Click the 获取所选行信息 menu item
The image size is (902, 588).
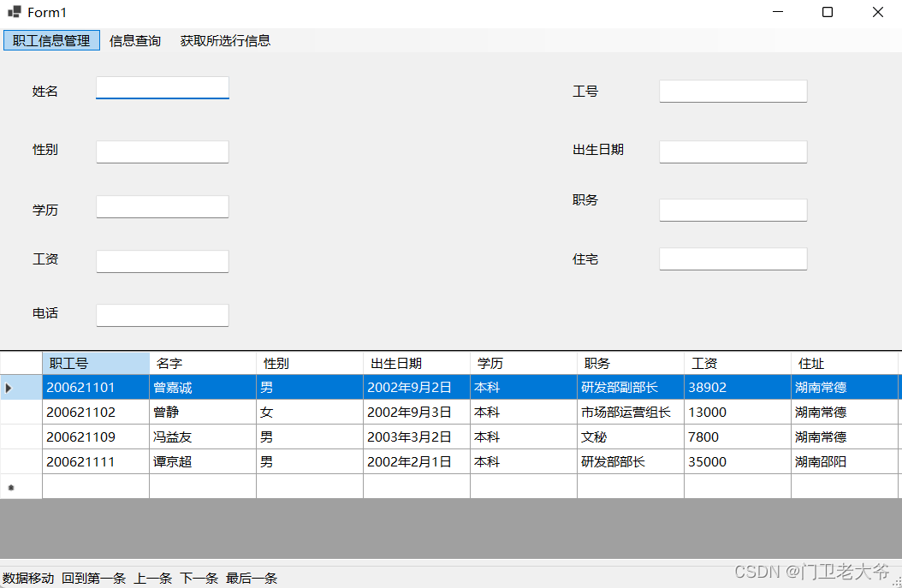(x=225, y=40)
